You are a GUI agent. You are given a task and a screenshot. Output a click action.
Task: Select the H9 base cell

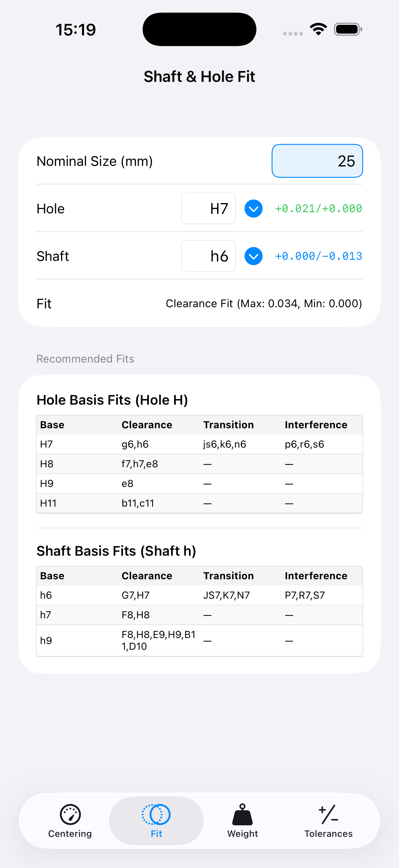click(x=47, y=484)
